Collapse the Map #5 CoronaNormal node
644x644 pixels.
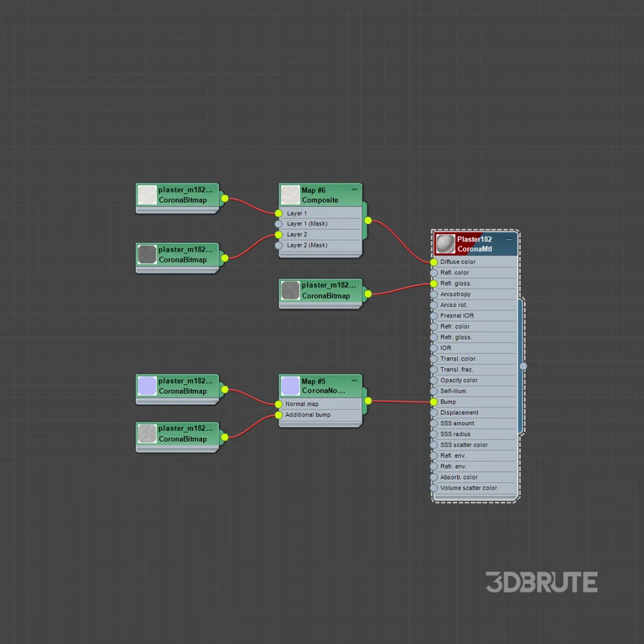click(354, 381)
